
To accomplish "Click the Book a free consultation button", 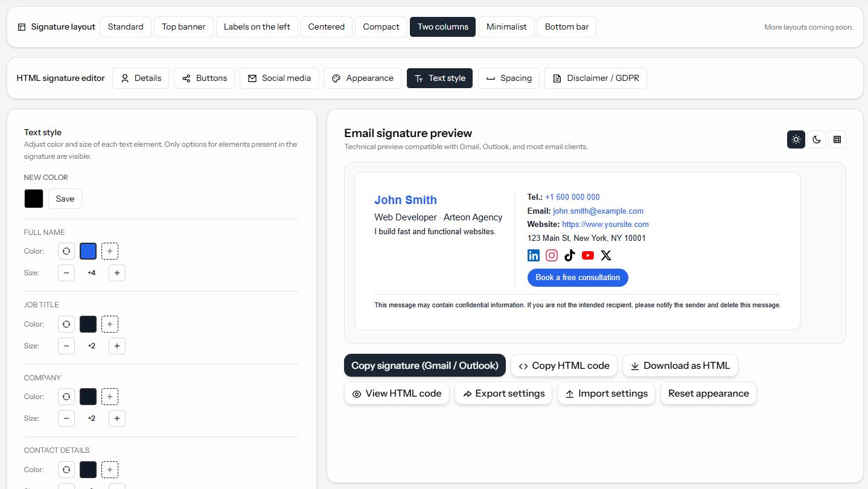I will click(x=578, y=277).
